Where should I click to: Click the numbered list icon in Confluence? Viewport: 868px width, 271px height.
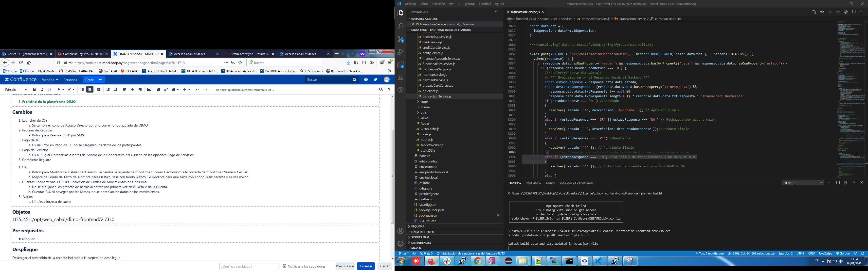(x=90, y=89)
